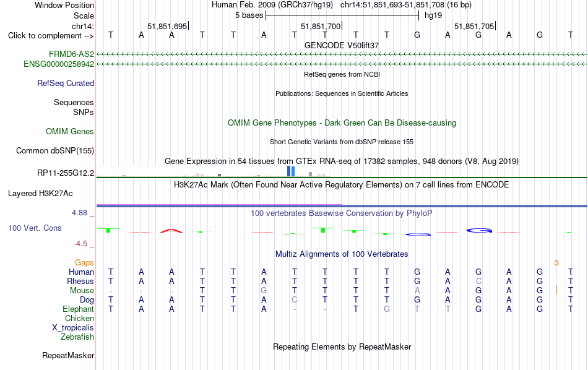Select the 100 Vert. Cons label
Screen dimensions: 588x370
35,228
